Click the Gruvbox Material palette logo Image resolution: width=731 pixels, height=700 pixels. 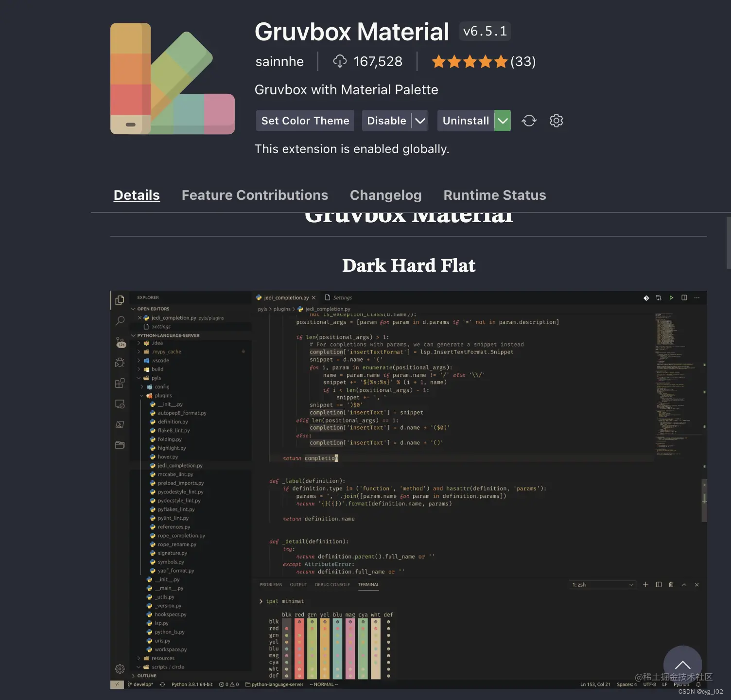[173, 78]
